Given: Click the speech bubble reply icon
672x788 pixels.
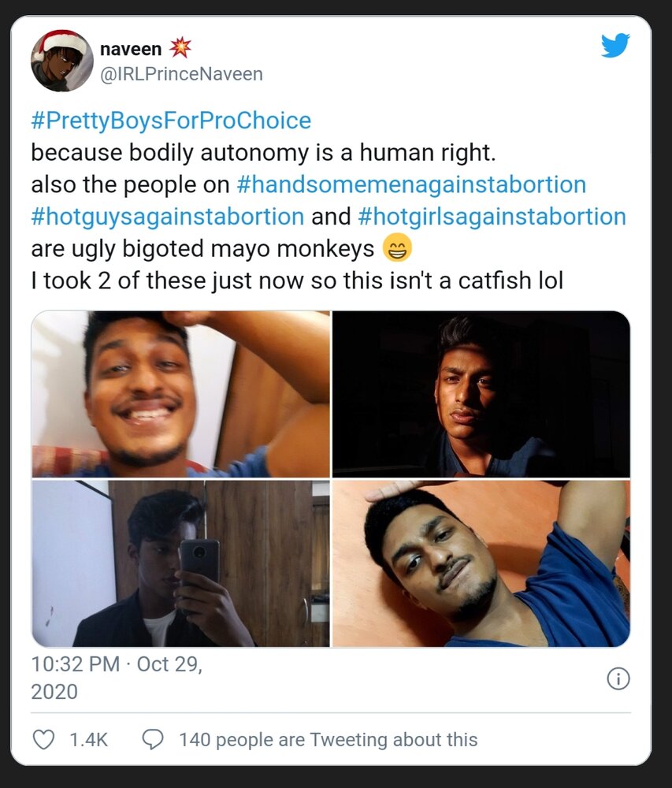Looking at the screenshot, I should click(x=153, y=739).
